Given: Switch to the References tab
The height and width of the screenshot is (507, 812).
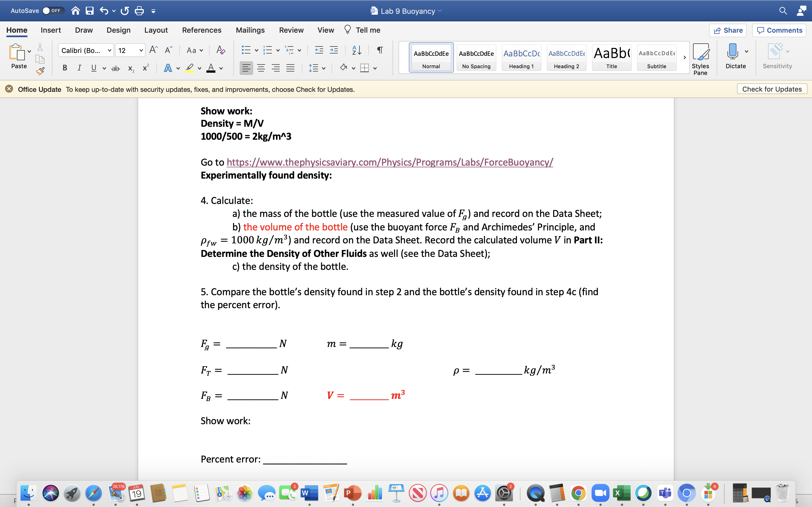Looking at the screenshot, I should point(202,30).
